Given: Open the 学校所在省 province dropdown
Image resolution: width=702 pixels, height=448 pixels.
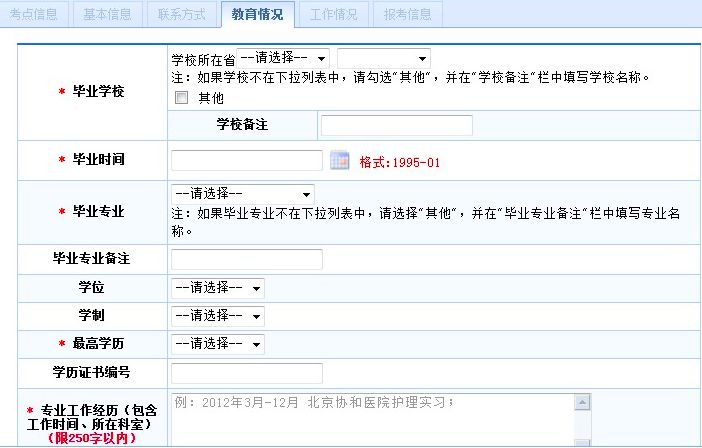Looking at the screenshot, I should tap(283, 58).
